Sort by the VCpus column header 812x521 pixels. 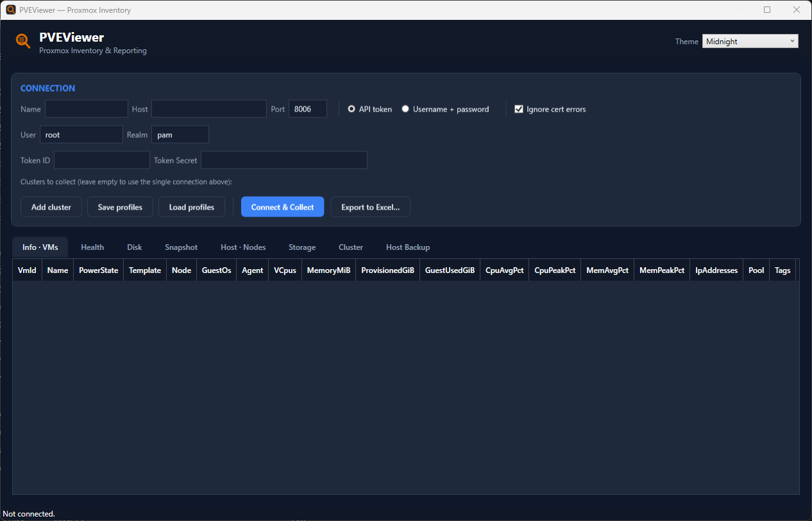point(285,270)
